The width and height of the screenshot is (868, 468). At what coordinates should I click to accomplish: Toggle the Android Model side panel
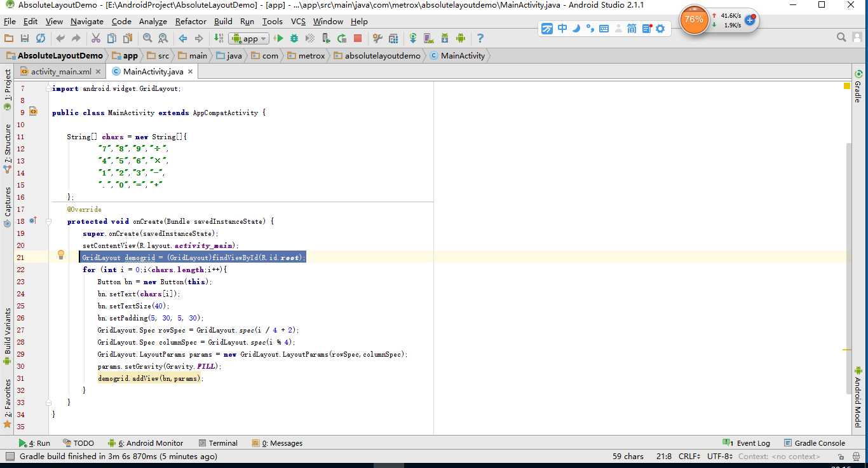(x=858, y=397)
